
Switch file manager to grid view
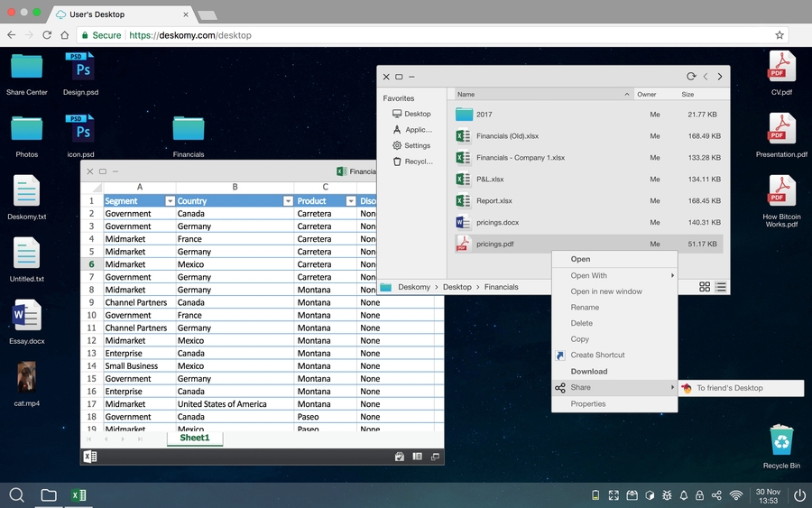tap(704, 287)
